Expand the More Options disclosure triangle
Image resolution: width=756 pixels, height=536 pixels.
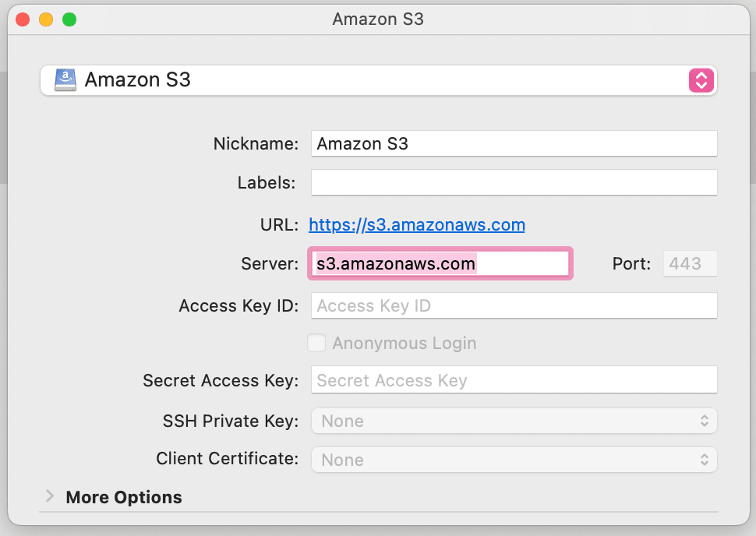[50, 496]
